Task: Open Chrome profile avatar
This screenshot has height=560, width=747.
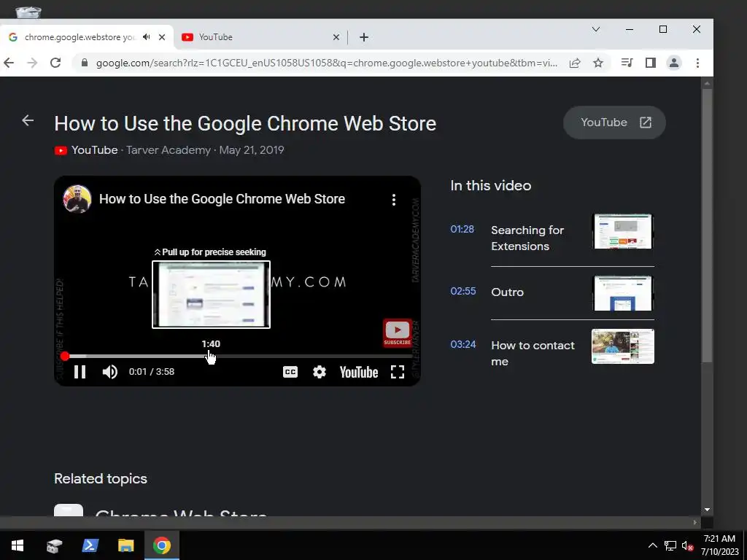Action: point(674,63)
